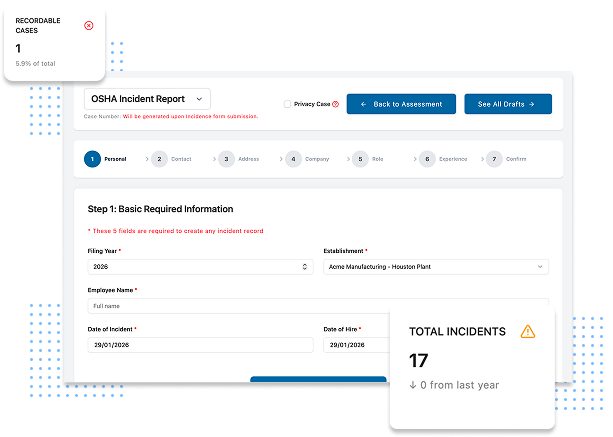Click step 5 Role circle icon
Screen dimensions: 613x437
click(360, 158)
